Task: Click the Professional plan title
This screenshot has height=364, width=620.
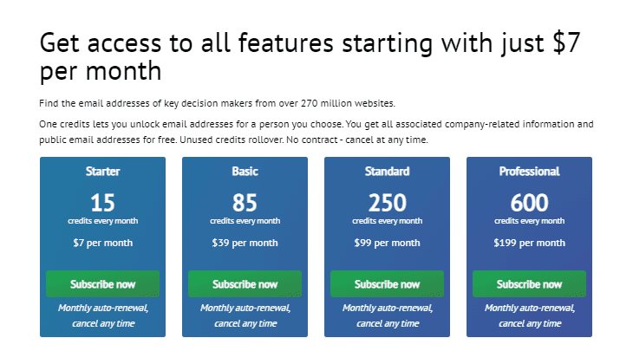Action: pos(529,172)
